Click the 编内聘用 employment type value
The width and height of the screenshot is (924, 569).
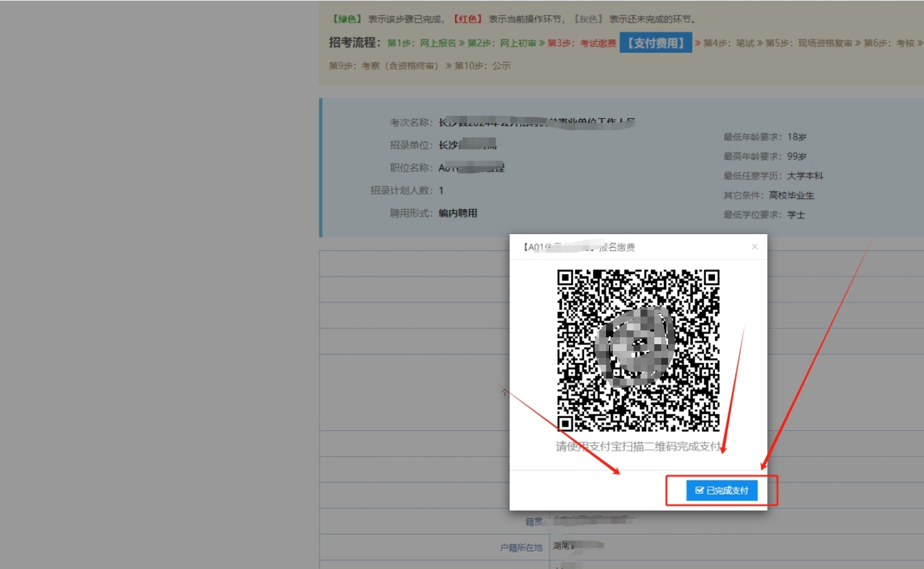click(458, 213)
